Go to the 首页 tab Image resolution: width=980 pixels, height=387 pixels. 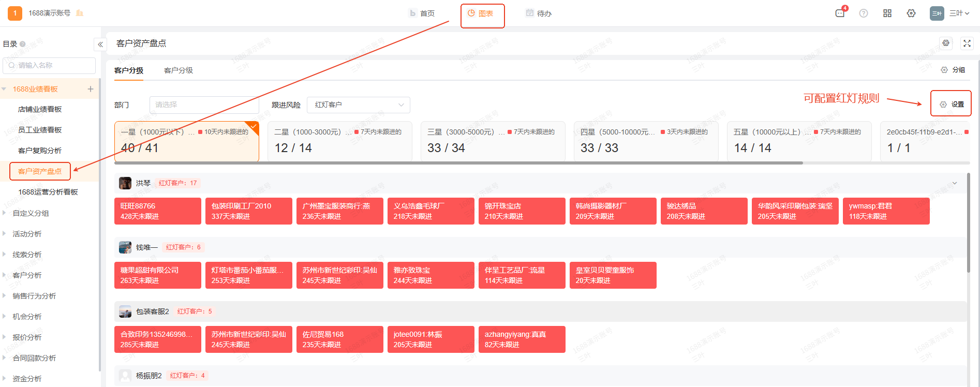[422, 13]
